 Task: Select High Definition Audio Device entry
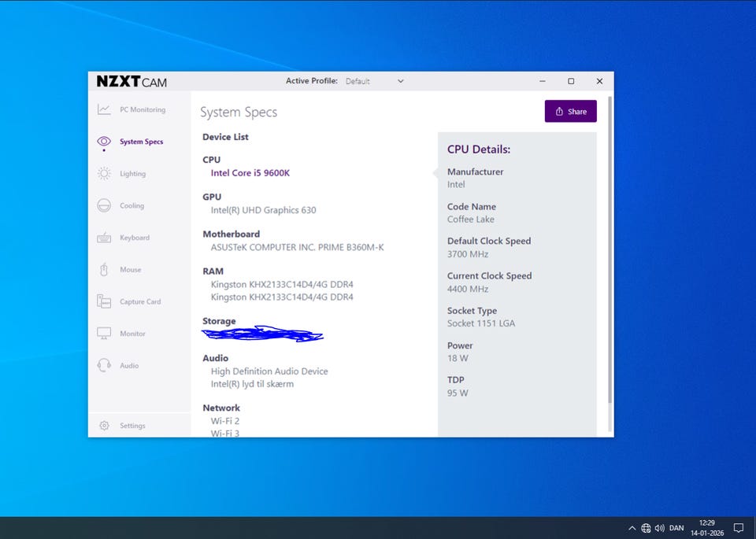tap(269, 371)
